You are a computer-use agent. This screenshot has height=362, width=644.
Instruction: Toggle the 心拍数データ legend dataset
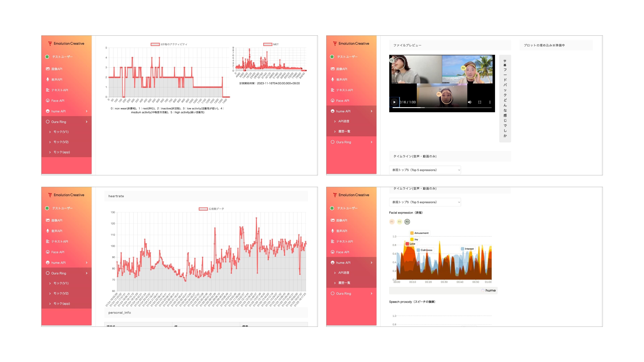click(x=211, y=209)
